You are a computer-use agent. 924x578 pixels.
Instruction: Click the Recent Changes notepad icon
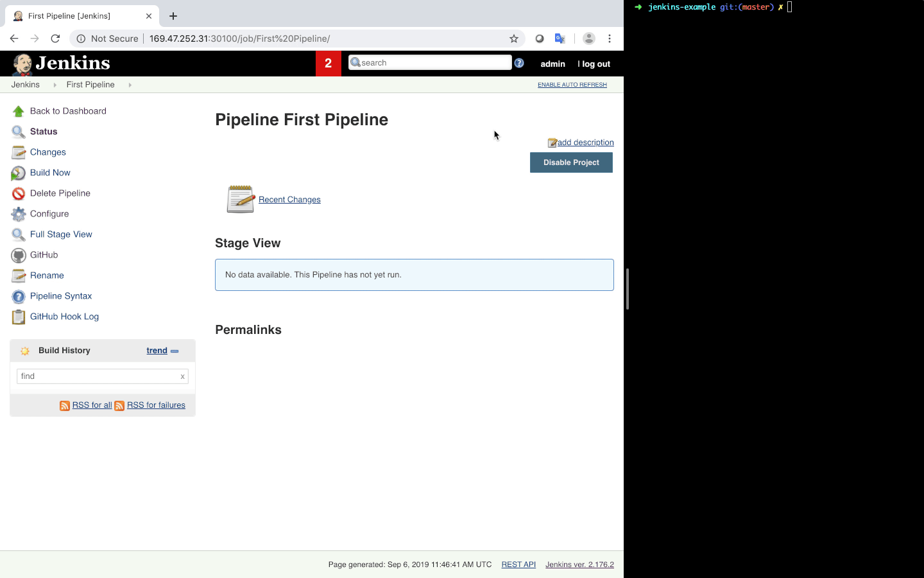241,199
